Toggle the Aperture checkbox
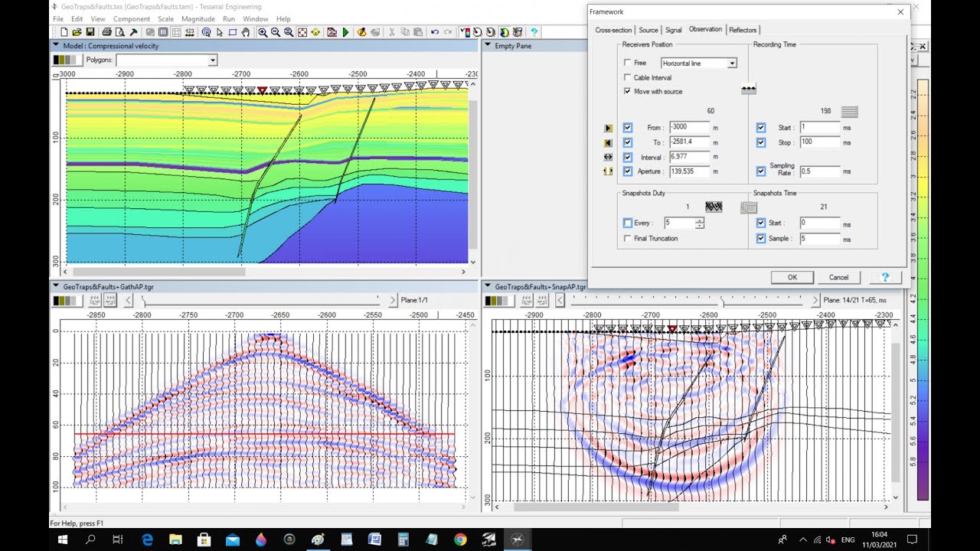The image size is (980, 551). pos(628,171)
